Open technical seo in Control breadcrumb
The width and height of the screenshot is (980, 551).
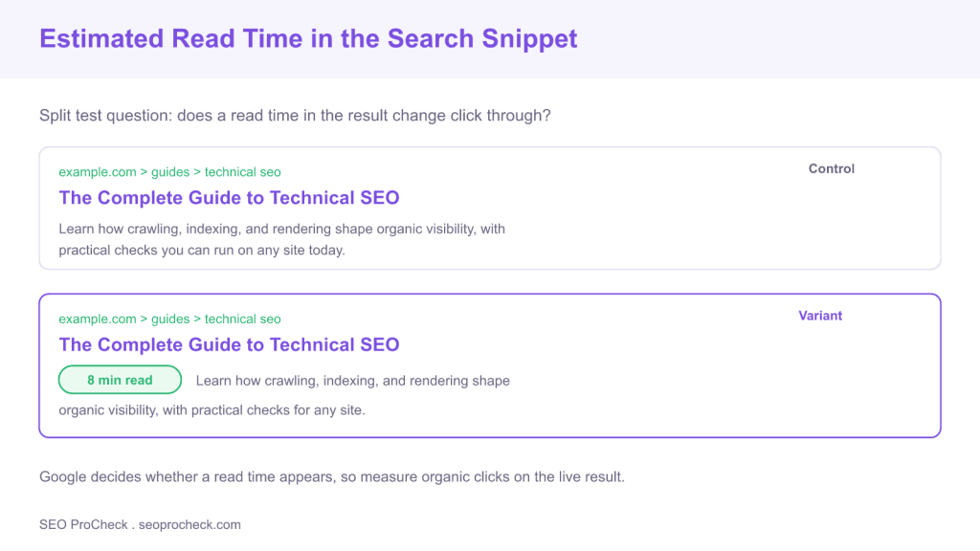pos(242,172)
